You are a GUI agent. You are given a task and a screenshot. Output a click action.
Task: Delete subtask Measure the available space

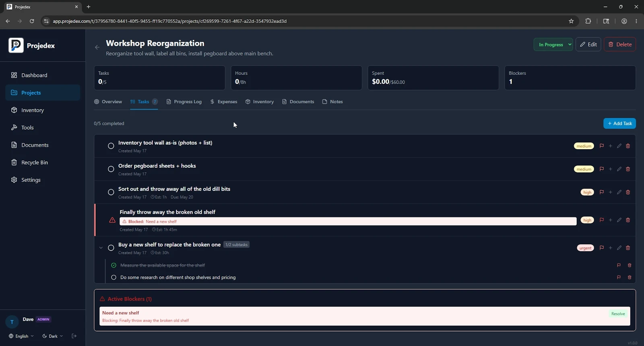pos(630,266)
